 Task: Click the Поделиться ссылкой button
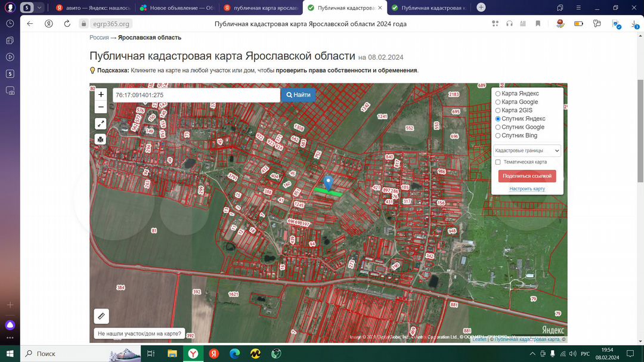coord(527,176)
